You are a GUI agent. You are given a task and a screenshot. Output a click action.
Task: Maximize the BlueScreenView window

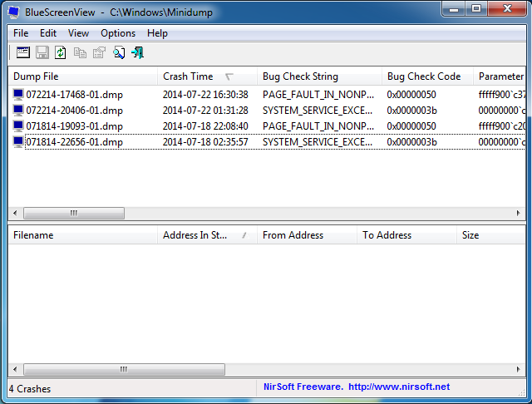click(x=476, y=9)
